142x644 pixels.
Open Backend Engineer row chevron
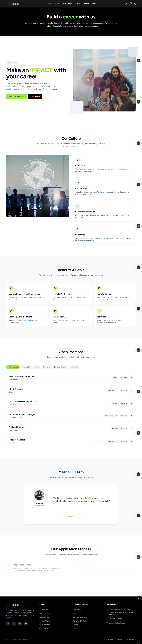coord(132,429)
